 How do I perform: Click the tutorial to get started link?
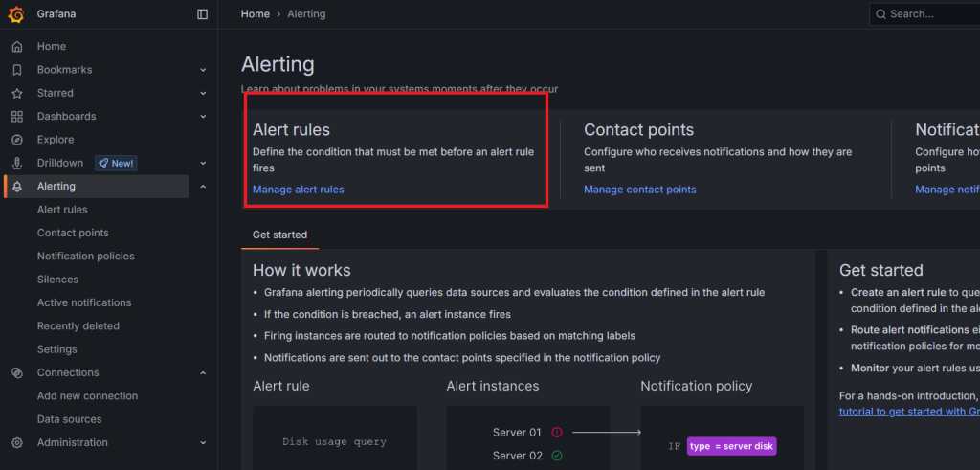(909, 412)
